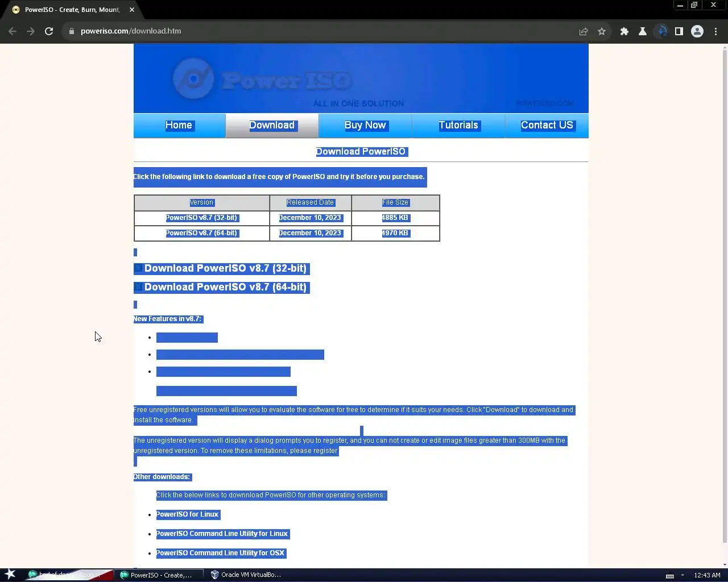Click the PowerISO banner logo
Image resolution: width=728 pixels, height=582 pixels.
tap(263, 80)
